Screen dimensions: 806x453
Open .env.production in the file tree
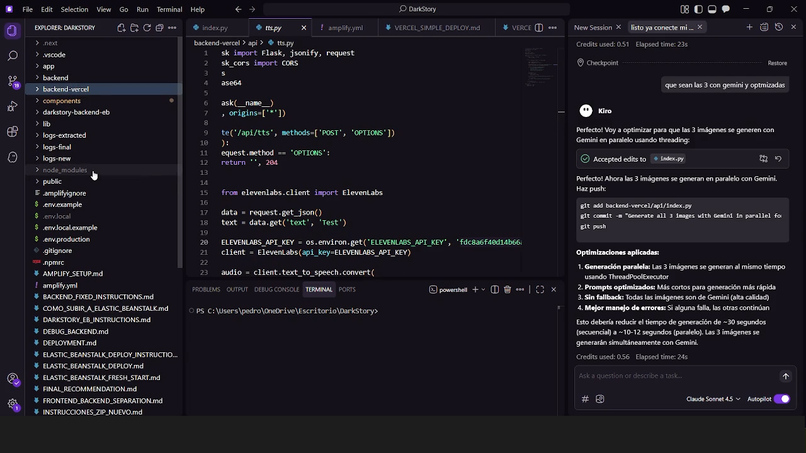[103, 239]
